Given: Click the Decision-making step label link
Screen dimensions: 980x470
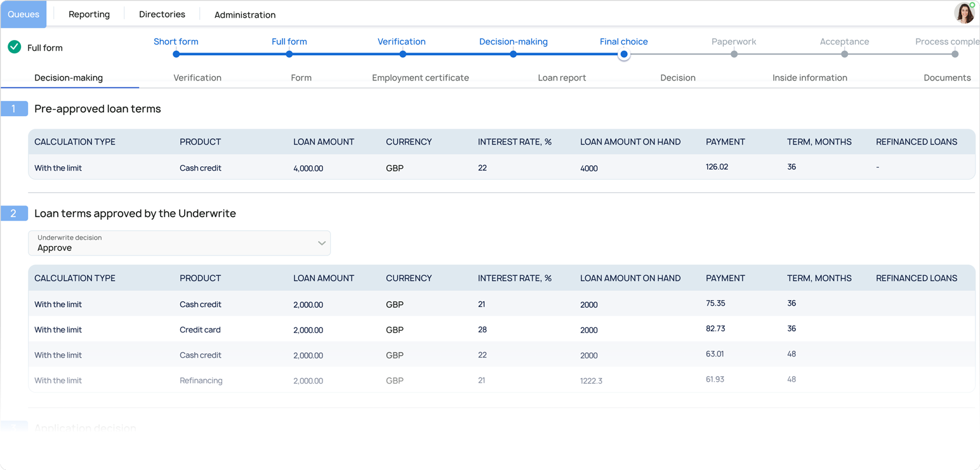Looking at the screenshot, I should click(513, 42).
